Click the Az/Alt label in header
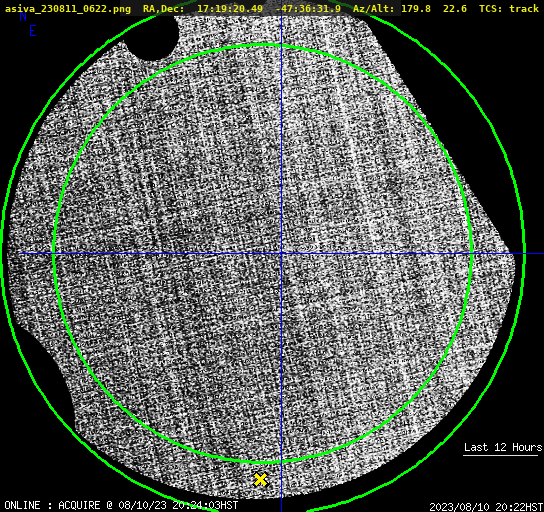Image resolution: width=544 pixels, height=512 pixels. [373, 8]
